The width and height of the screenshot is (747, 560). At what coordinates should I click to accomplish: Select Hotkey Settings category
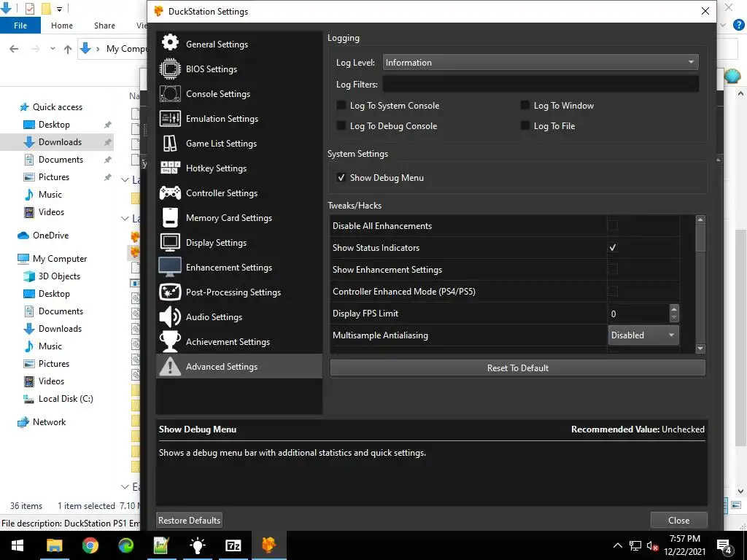click(x=239, y=168)
